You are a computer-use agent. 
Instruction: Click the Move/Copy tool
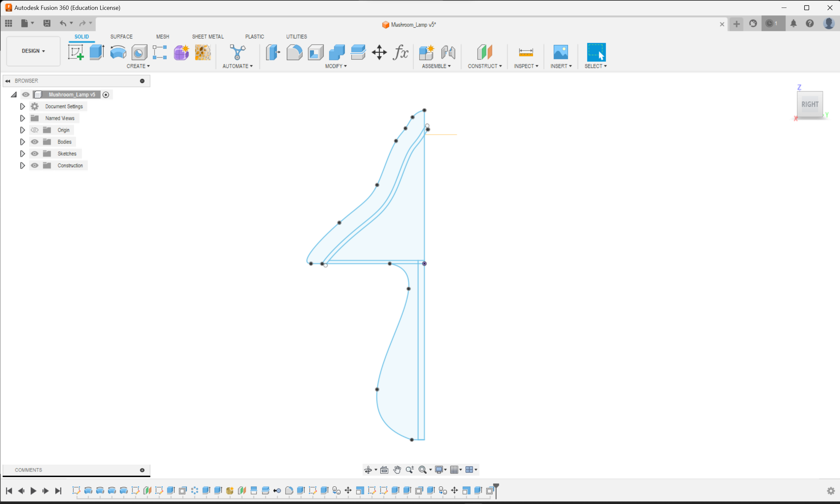(x=378, y=53)
